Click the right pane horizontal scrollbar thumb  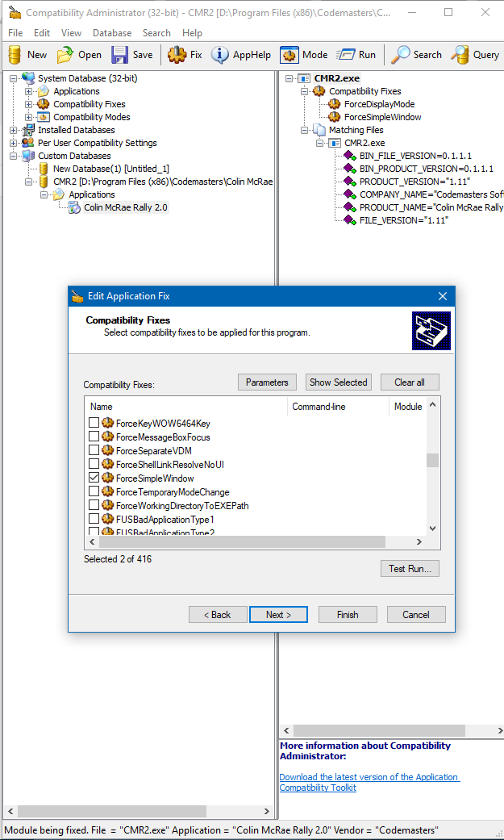point(379,731)
